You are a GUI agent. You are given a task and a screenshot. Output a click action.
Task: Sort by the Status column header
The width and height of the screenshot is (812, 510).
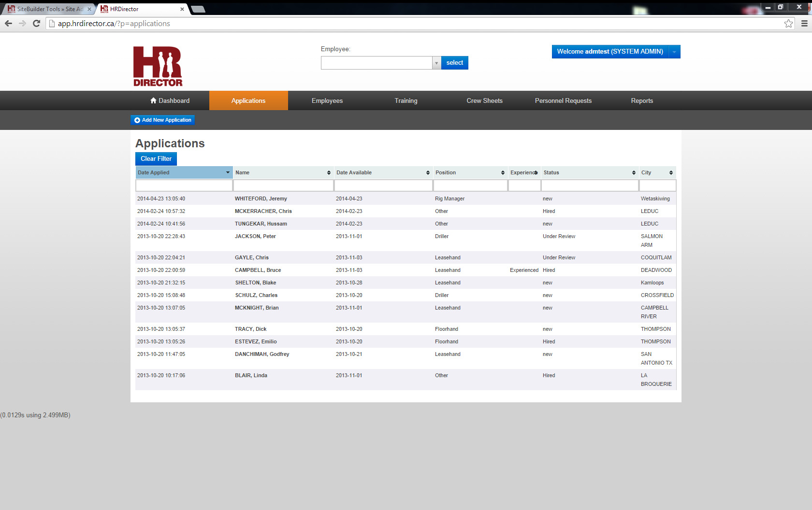tap(590, 172)
